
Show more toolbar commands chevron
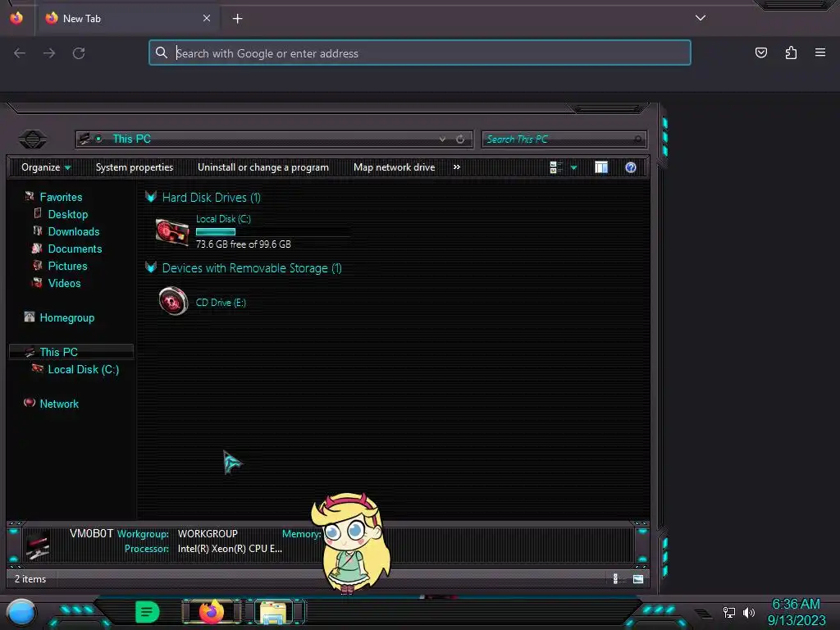coord(456,167)
